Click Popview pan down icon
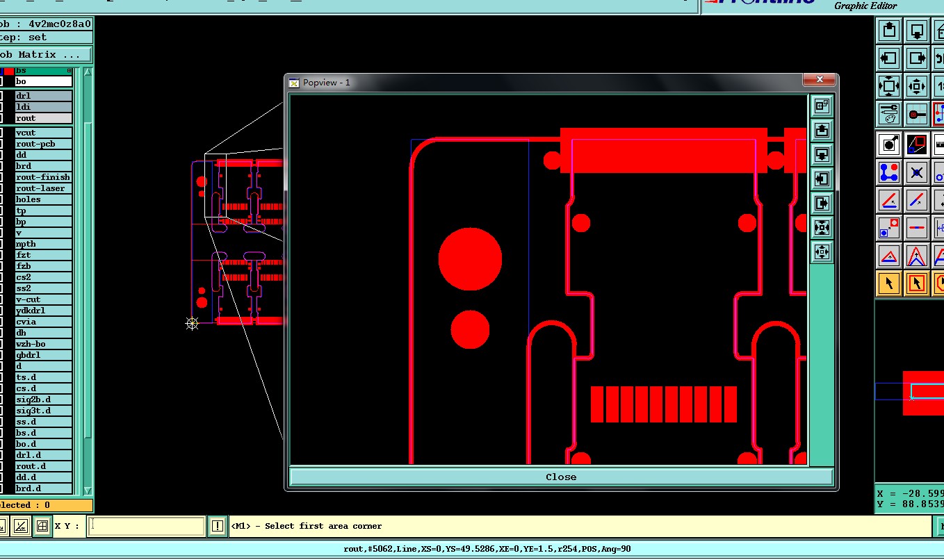The image size is (944, 560). (x=822, y=154)
